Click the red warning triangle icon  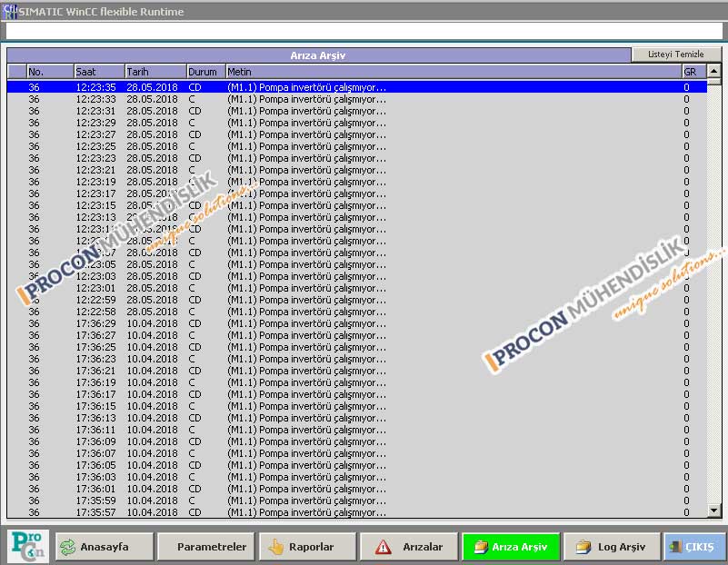pos(383,548)
